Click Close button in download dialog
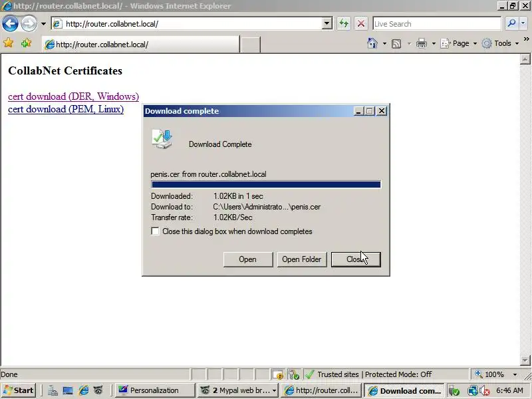532x399 pixels. pyautogui.click(x=356, y=259)
